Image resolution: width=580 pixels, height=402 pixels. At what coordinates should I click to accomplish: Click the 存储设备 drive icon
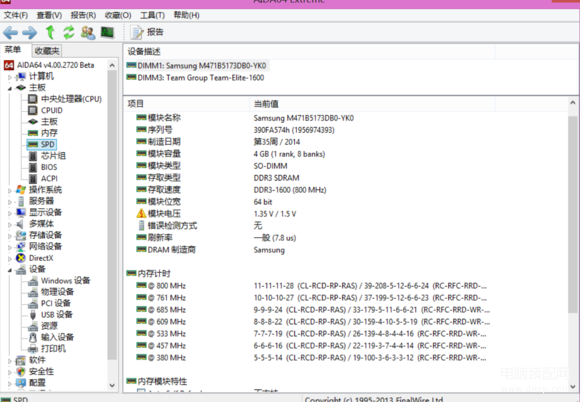pos(21,235)
